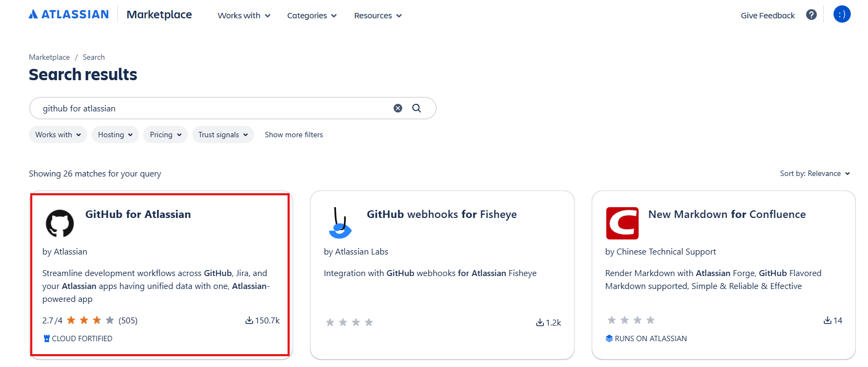Click download icon beside 150.7k
The image size is (868, 367).
pyautogui.click(x=249, y=320)
